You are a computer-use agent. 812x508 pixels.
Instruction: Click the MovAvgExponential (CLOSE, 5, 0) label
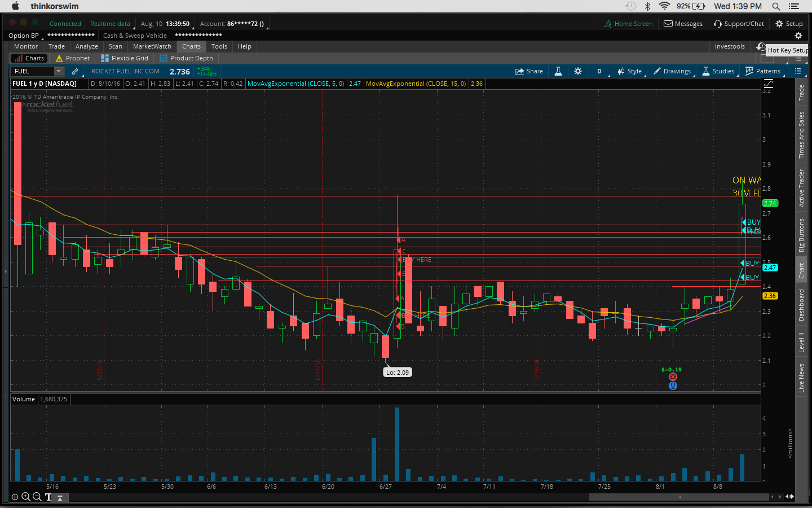(x=296, y=84)
